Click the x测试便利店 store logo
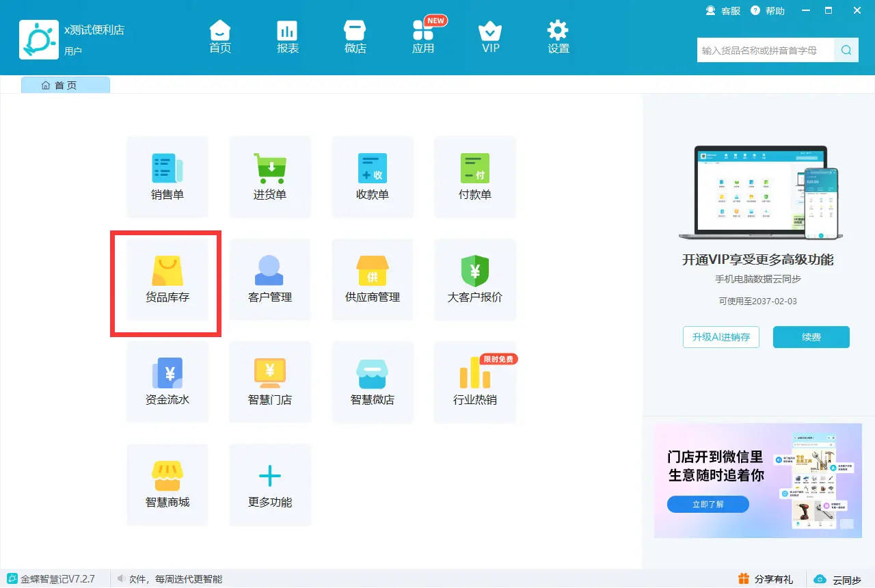This screenshot has height=588, width=875. click(39, 40)
